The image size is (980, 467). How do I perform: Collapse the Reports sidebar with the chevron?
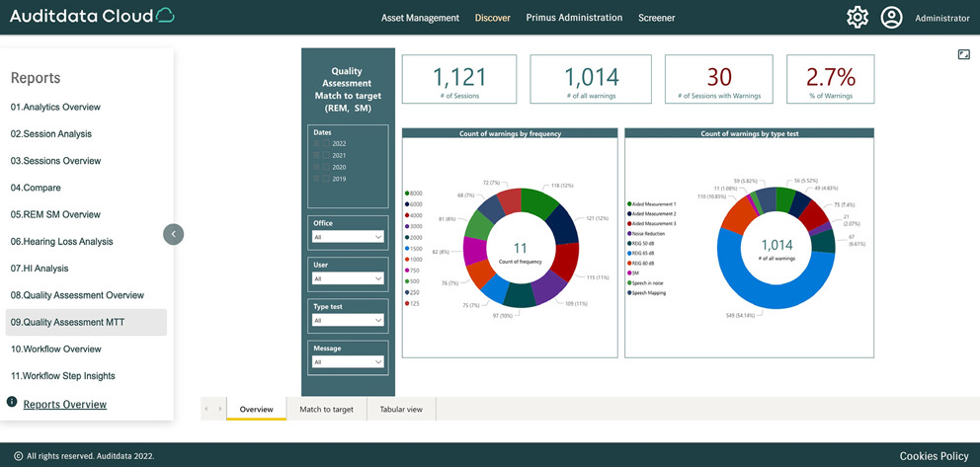point(173,234)
